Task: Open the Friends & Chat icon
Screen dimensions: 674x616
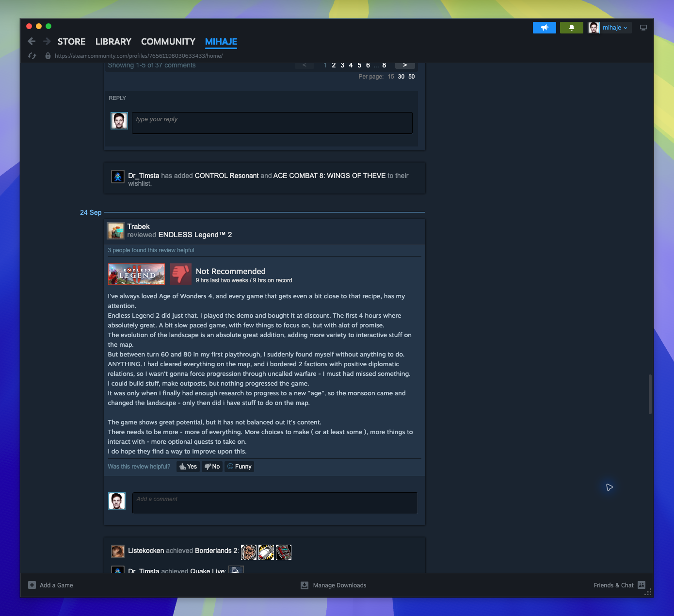Action: click(x=642, y=585)
